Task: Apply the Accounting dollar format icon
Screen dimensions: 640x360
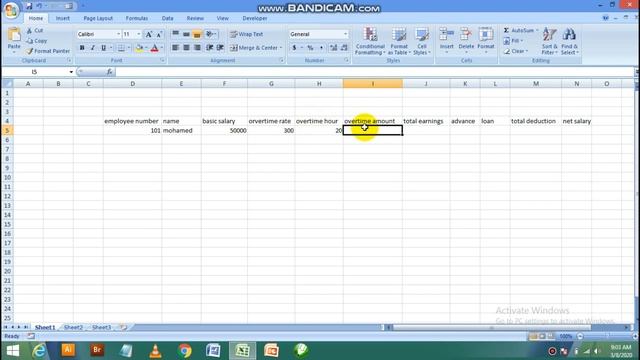Action: 294,48
